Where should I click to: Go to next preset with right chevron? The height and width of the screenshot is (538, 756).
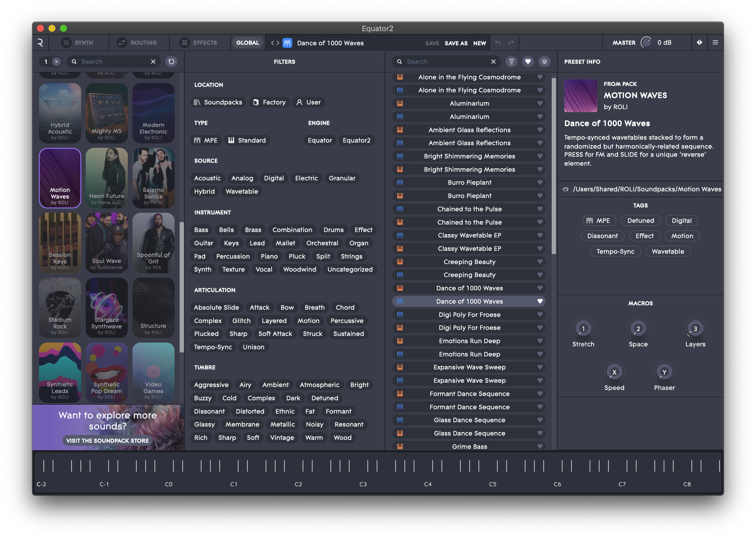tap(278, 43)
